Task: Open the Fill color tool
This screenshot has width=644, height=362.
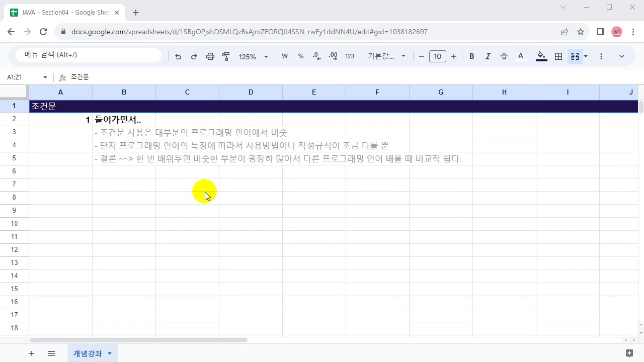Action: (x=541, y=56)
